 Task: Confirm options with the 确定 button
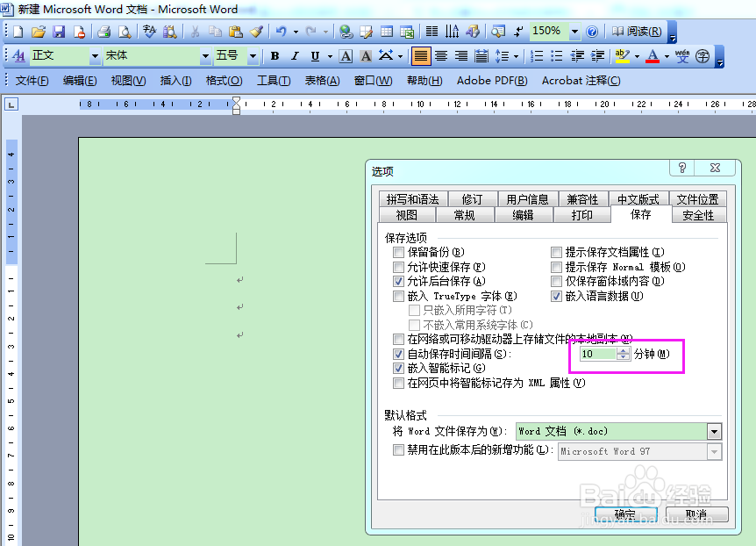(x=626, y=514)
